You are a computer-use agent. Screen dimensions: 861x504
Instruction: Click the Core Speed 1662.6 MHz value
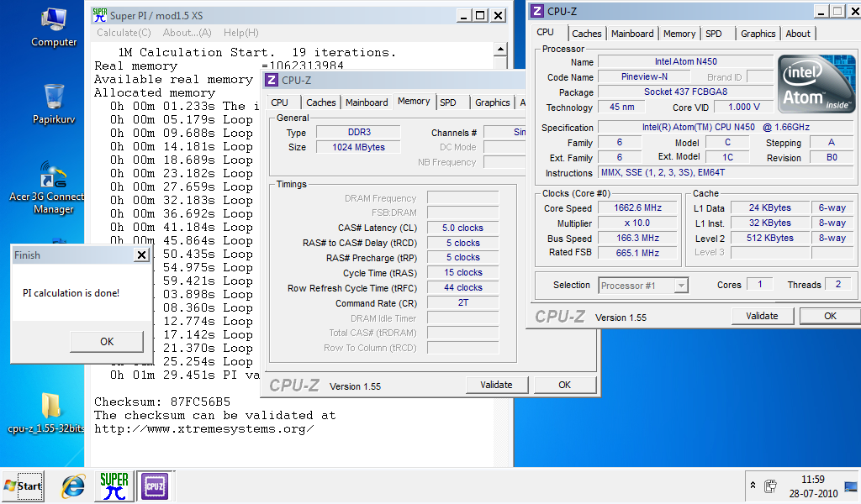(637, 207)
